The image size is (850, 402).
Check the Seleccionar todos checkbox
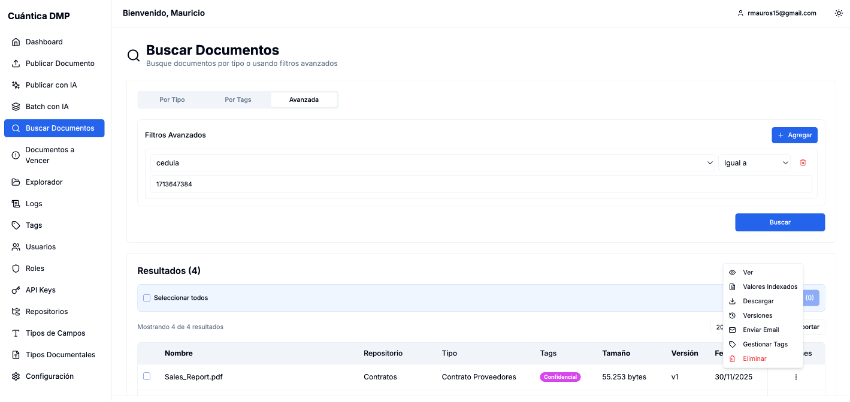146,298
